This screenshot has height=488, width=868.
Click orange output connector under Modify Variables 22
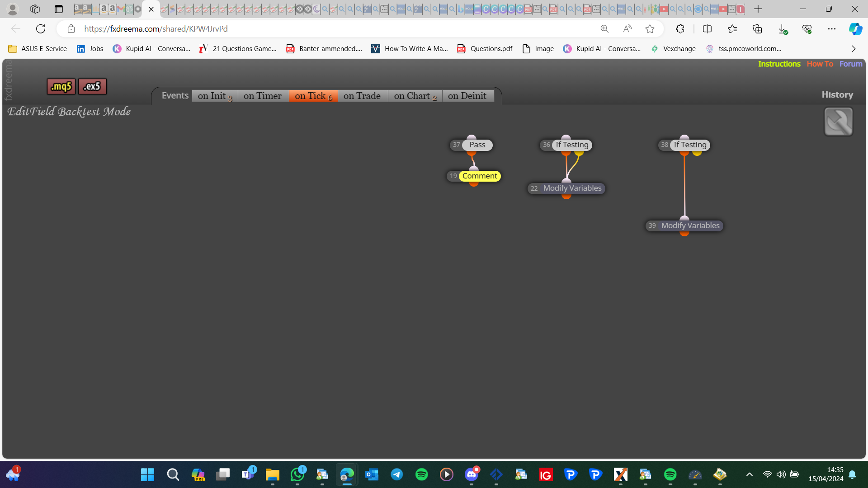tap(566, 196)
